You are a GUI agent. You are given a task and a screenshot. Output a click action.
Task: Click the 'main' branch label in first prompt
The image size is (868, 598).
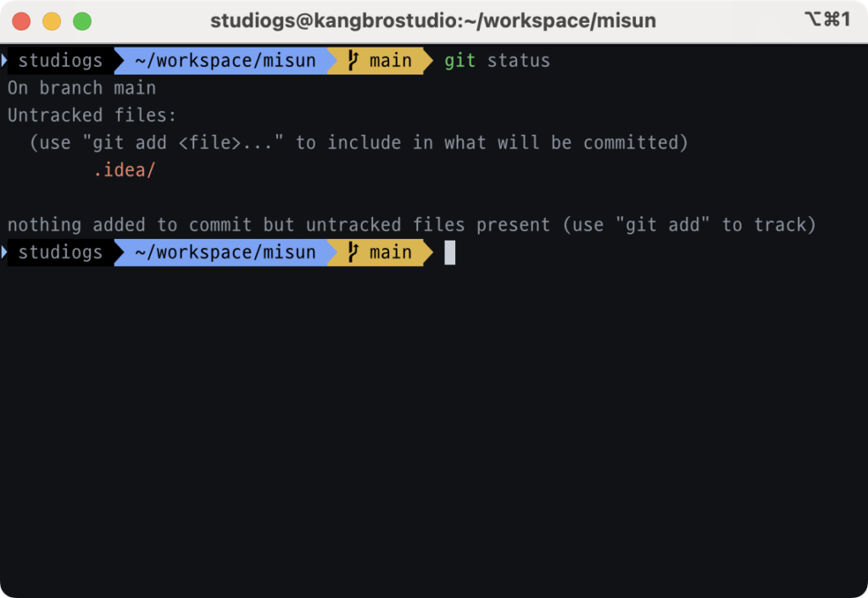[x=391, y=60]
